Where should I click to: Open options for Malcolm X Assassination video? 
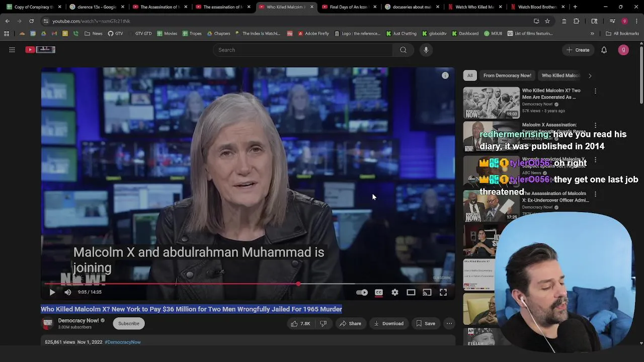[595, 125]
